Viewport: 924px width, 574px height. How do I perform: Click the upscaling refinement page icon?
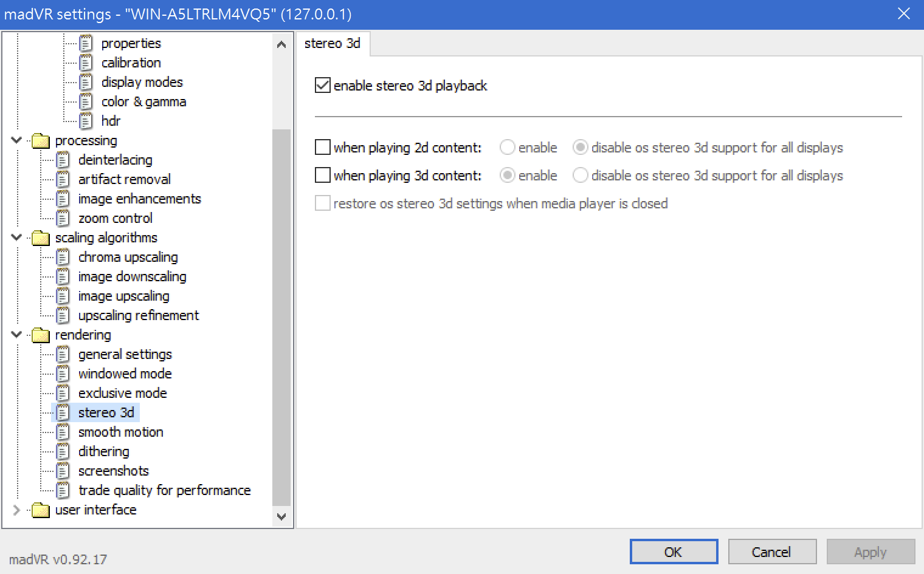[63, 315]
